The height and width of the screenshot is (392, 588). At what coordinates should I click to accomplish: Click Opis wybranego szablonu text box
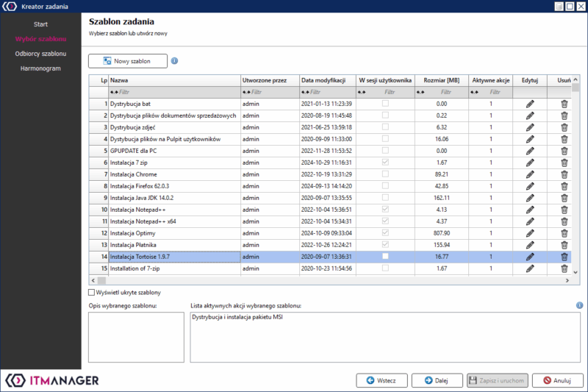[136, 336]
